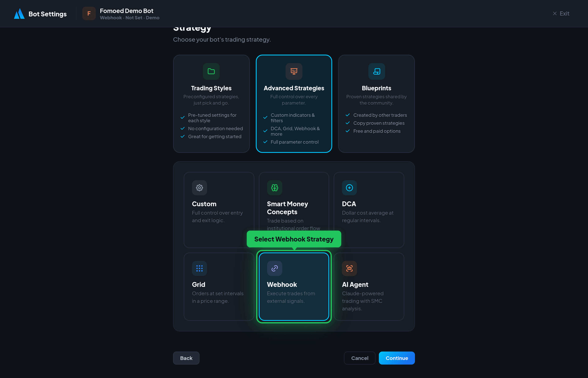Click the circled plus icon for DCA
The width and height of the screenshot is (588, 378).
coord(349,188)
